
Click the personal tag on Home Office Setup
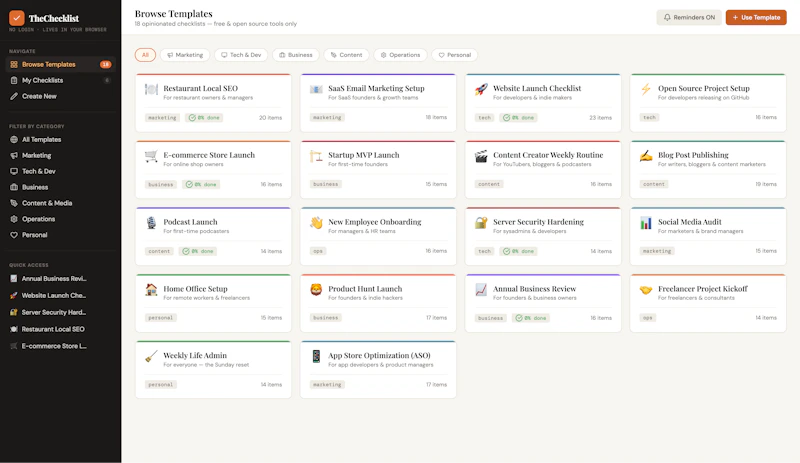(x=160, y=318)
